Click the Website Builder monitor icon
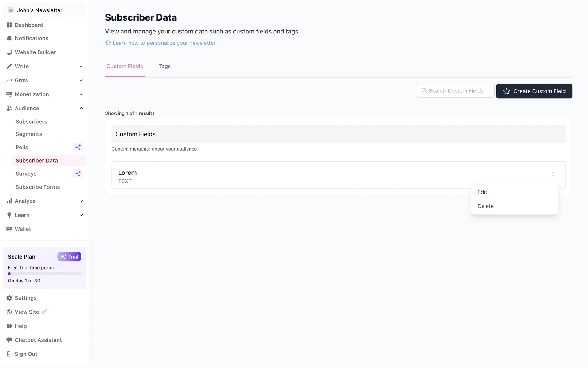This screenshot has width=588, height=368. [x=9, y=52]
